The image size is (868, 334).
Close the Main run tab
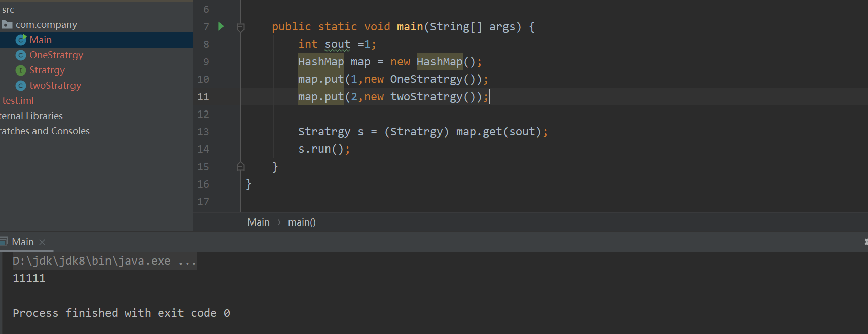(x=42, y=242)
